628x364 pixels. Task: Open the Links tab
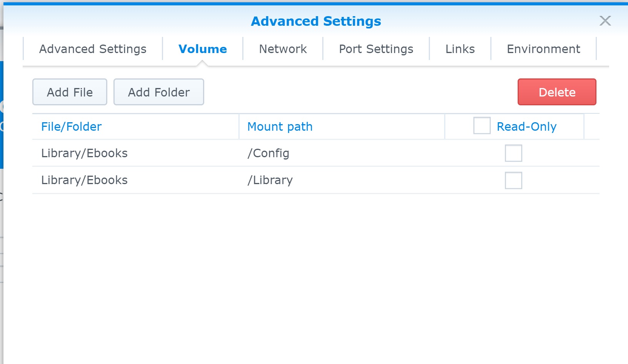[x=460, y=49]
